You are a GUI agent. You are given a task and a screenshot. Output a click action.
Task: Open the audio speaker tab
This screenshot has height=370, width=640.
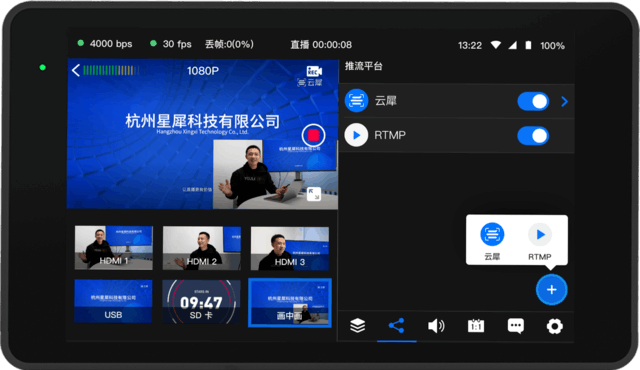pyautogui.click(x=436, y=326)
